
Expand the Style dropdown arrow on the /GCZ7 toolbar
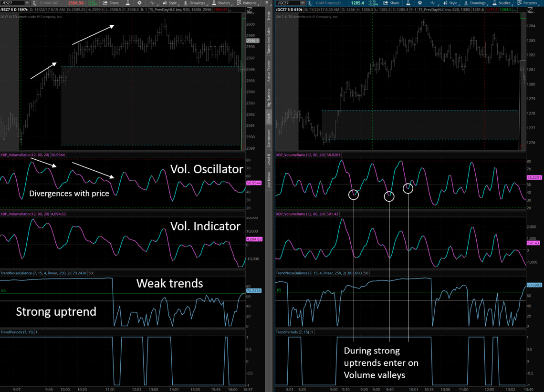[x=459, y=5]
